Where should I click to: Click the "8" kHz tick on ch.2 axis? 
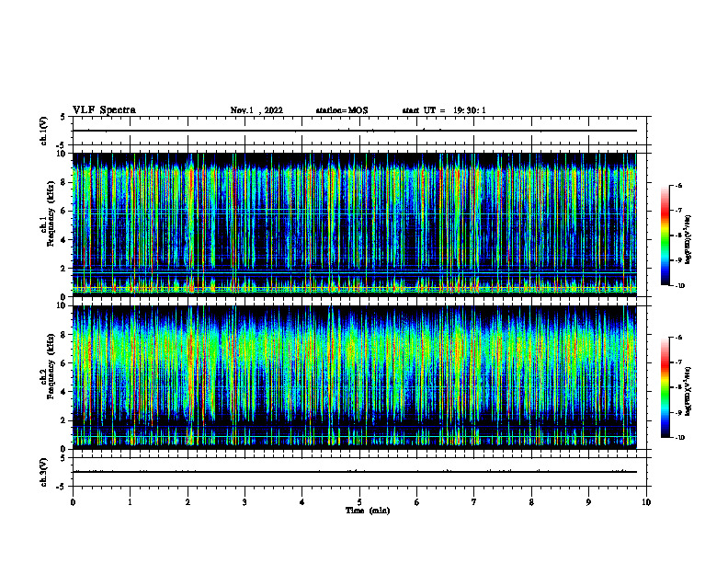pos(63,335)
